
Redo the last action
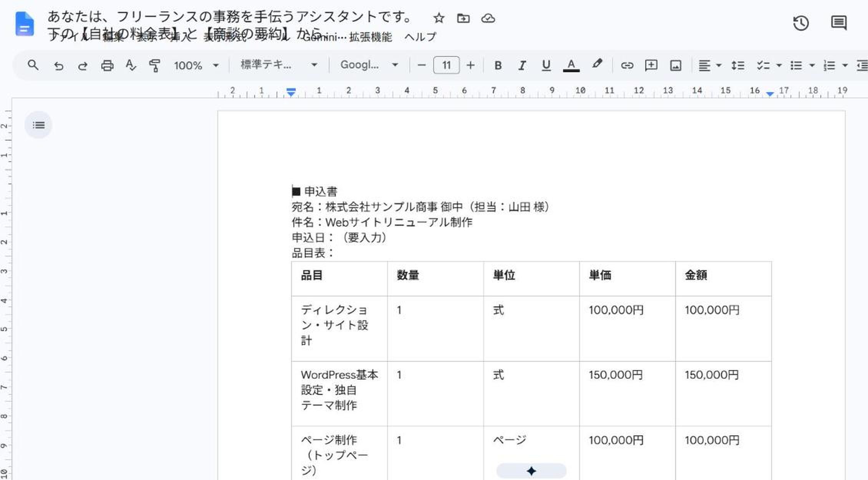[x=83, y=66]
